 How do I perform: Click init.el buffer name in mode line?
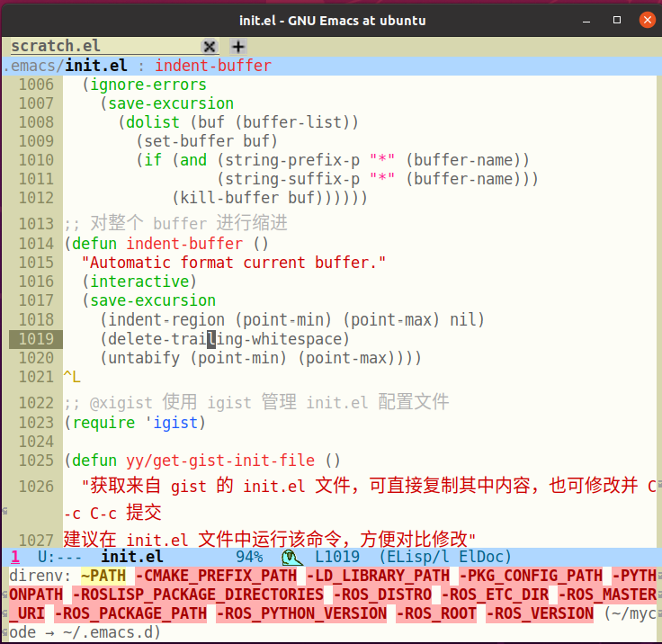[x=132, y=559]
